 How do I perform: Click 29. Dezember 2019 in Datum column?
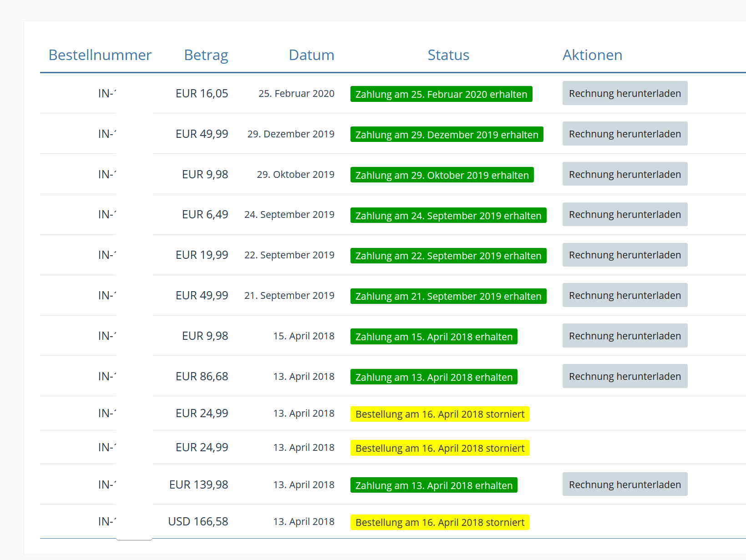click(290, 134)
